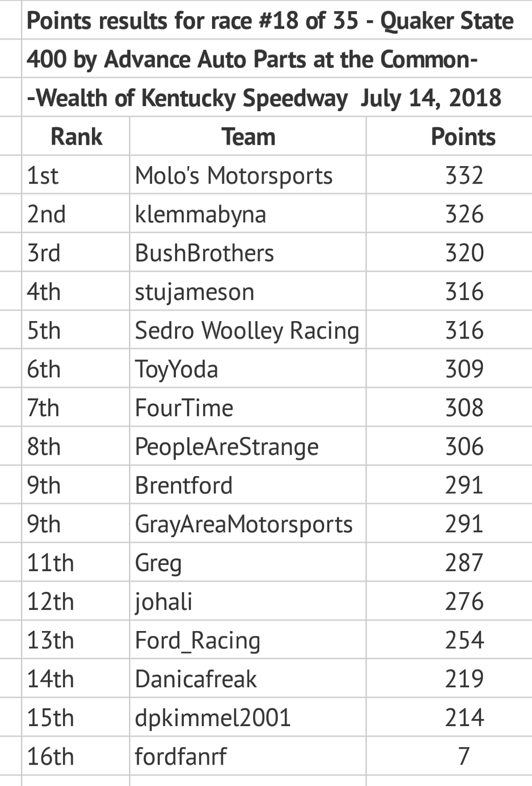The image size is (532, 786).
Task: Select the ToyYoda team cell
Action: click(x=177, y=370)
